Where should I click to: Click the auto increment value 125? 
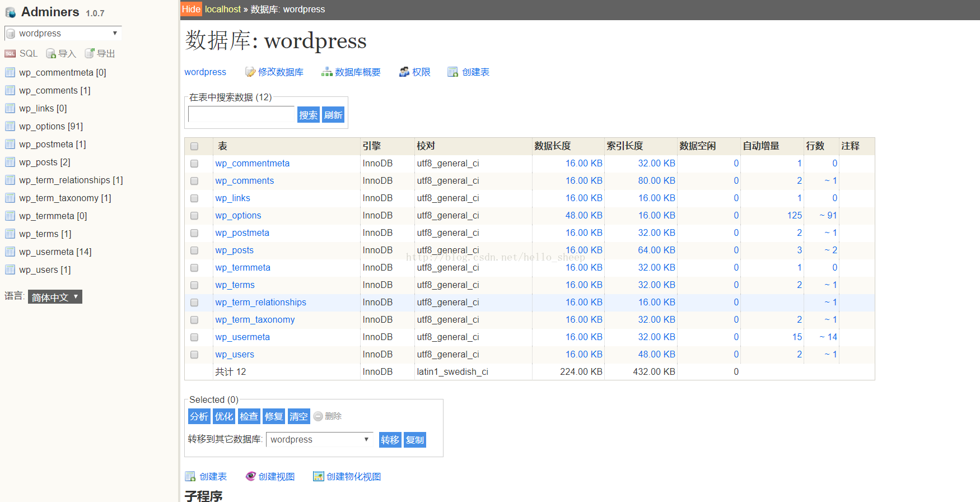click(795, 216)
